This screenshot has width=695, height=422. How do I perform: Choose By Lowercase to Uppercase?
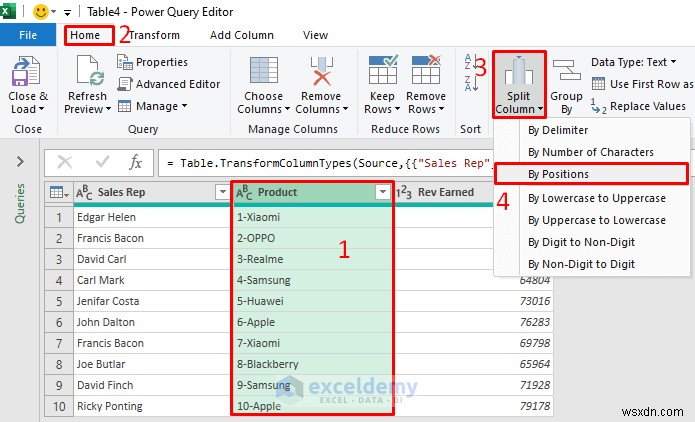[x=591, y=198]
